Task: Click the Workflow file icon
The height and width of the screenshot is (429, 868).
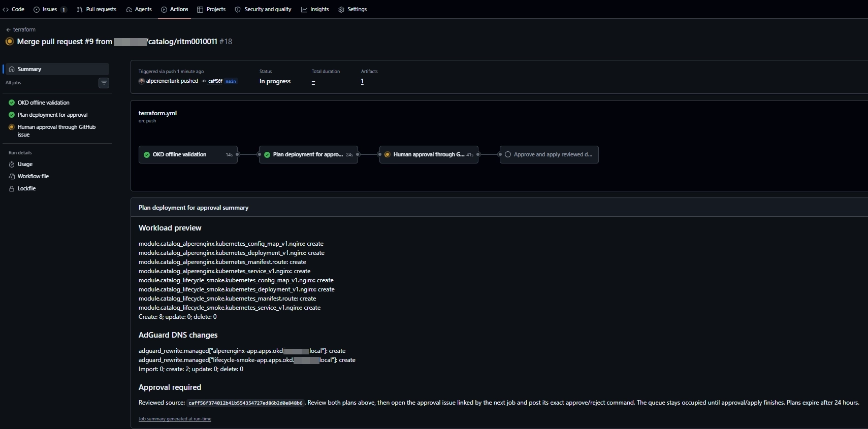Action: (12, 176)
